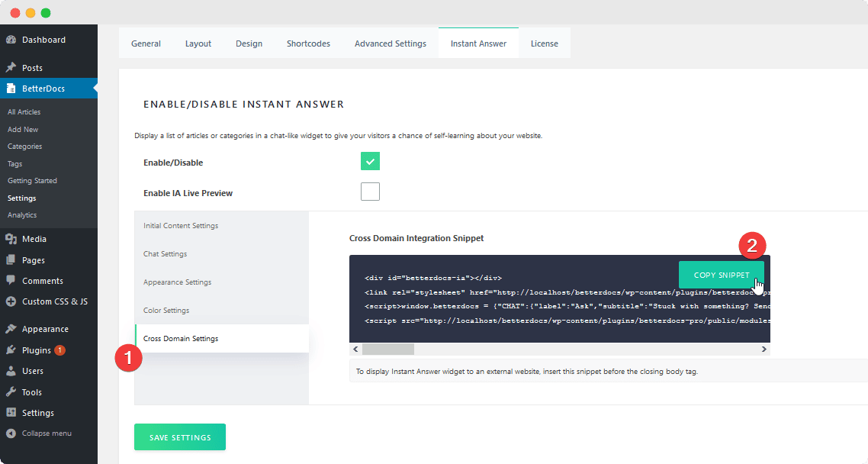Click the Dashboard gauge icon

pos(11,40)
